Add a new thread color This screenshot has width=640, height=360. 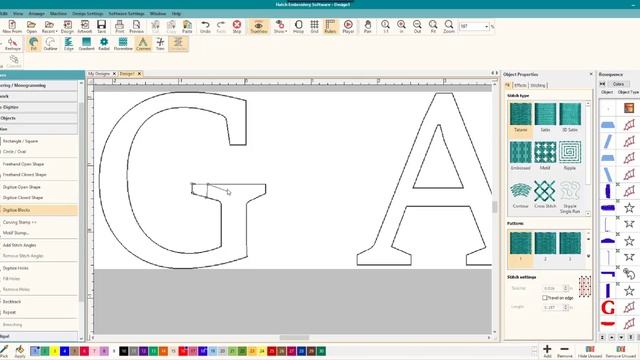pyautogui.click(x=547, y=351)
